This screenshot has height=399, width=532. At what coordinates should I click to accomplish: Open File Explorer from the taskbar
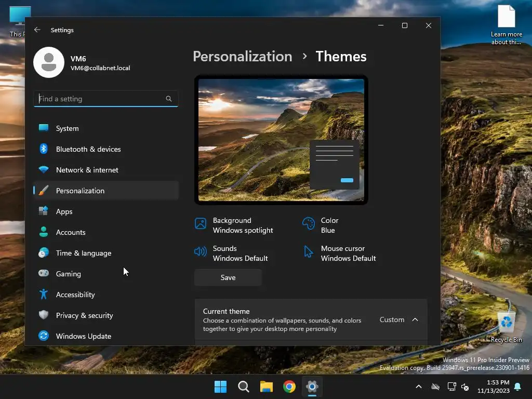[267, 387]
